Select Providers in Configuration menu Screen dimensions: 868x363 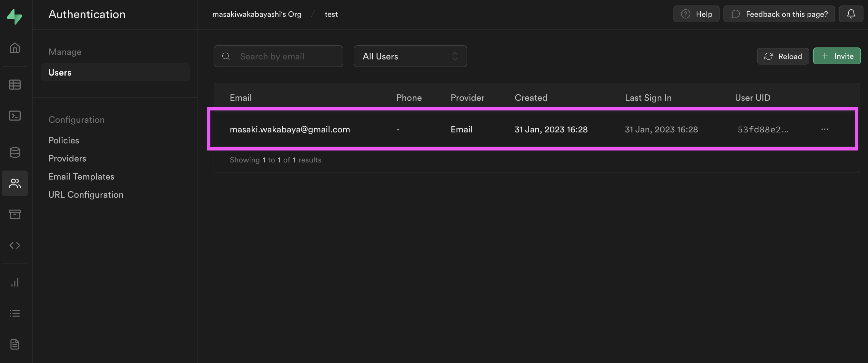coord(67,159)
